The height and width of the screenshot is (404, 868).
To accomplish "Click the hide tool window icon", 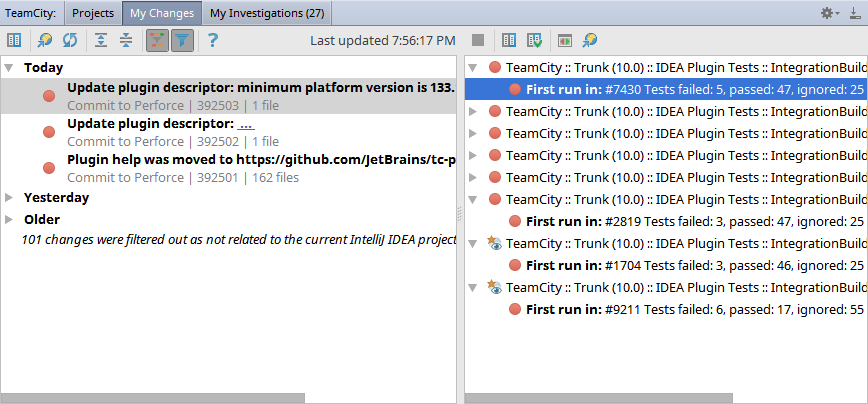I will tap(855, 13).
